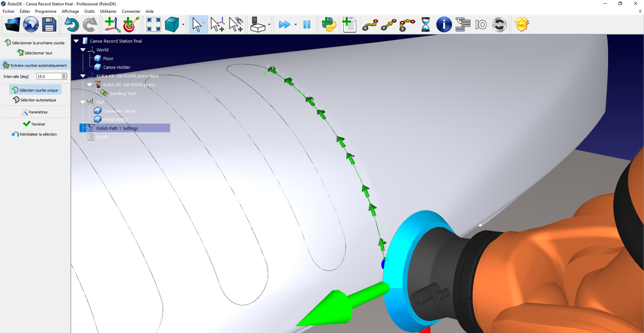Start fast simulation
Image resolution: width=644 pixels, height=333 pixels.
coord(284,24)
